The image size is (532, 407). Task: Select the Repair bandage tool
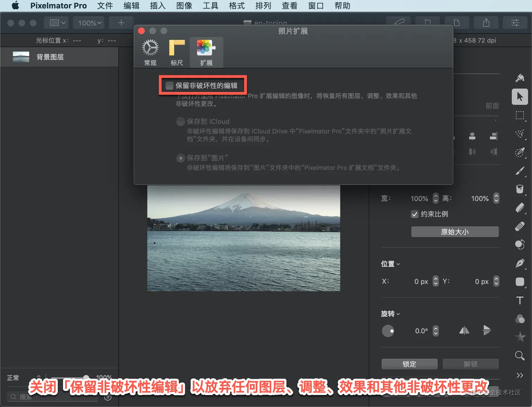pos(520,226)
